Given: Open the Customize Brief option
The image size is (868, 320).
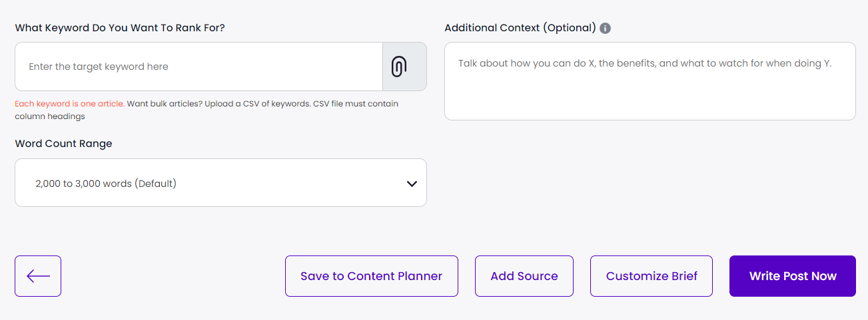Looking at the screenshot, I should 651,276.
